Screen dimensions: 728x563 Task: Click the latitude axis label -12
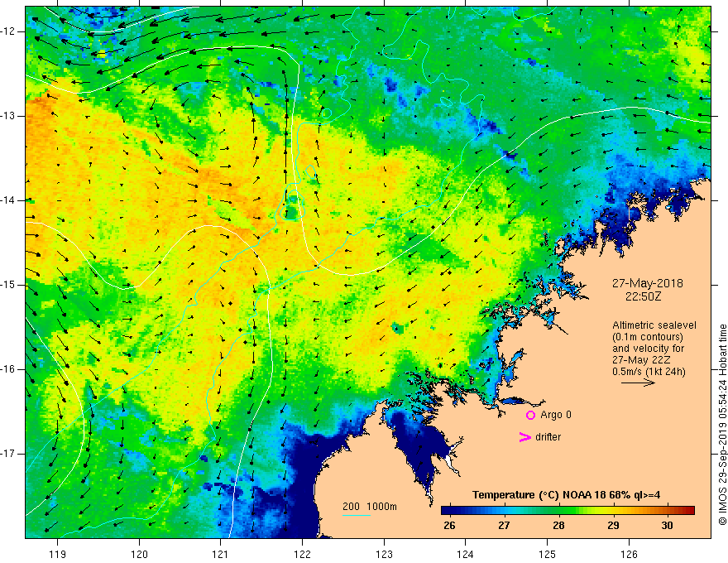[9, 31]
